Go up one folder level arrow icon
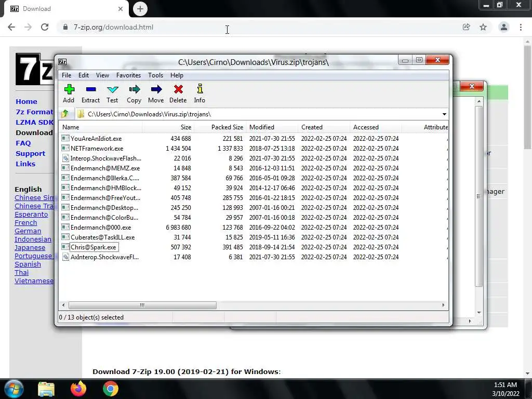The width and height of the screenshot is (532, 399). pos(65,114)
